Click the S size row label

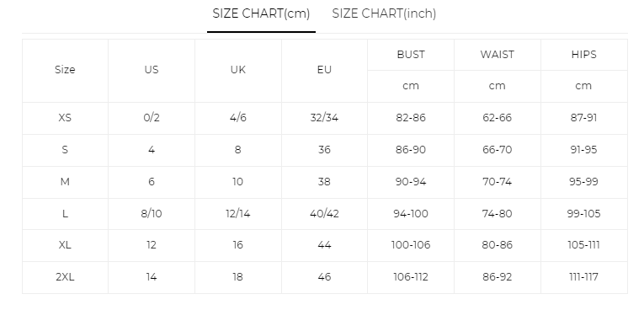point(65,150)
